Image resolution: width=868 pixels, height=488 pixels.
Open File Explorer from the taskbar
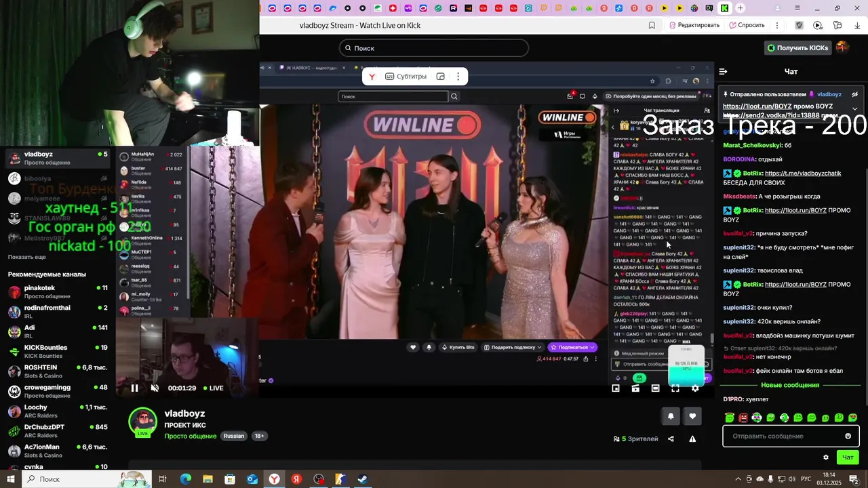click(208, 479)
